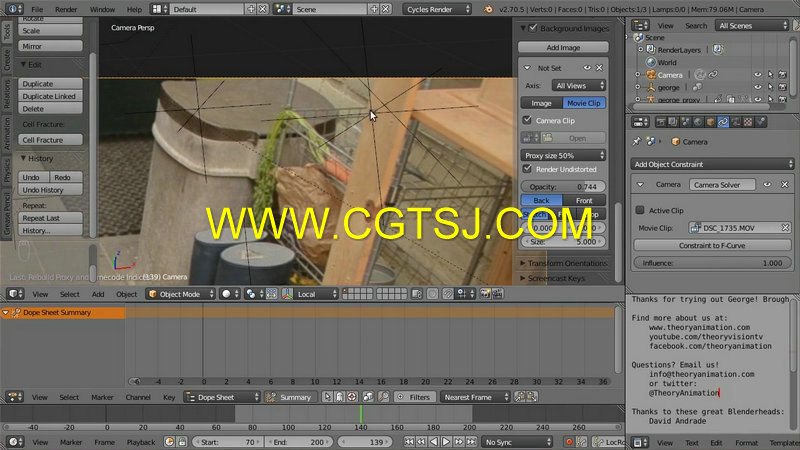
Task: Open the Object Data properties tab
Action: pos(735,122)
